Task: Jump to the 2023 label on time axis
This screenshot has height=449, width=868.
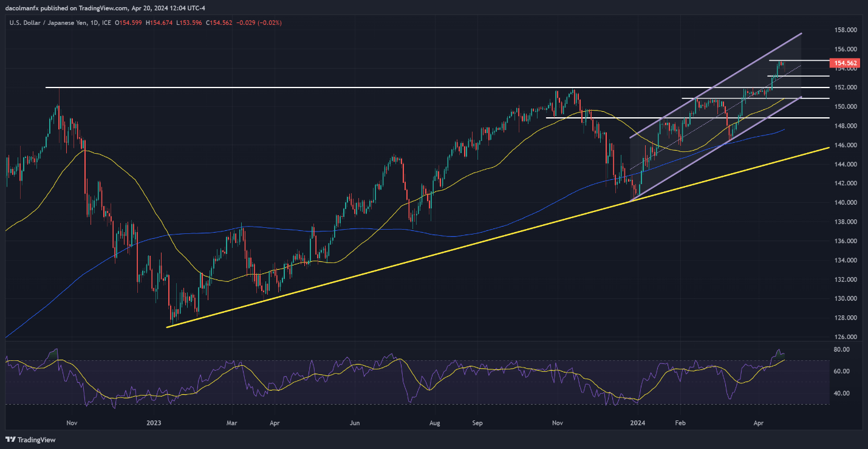Action: point(154,421)
